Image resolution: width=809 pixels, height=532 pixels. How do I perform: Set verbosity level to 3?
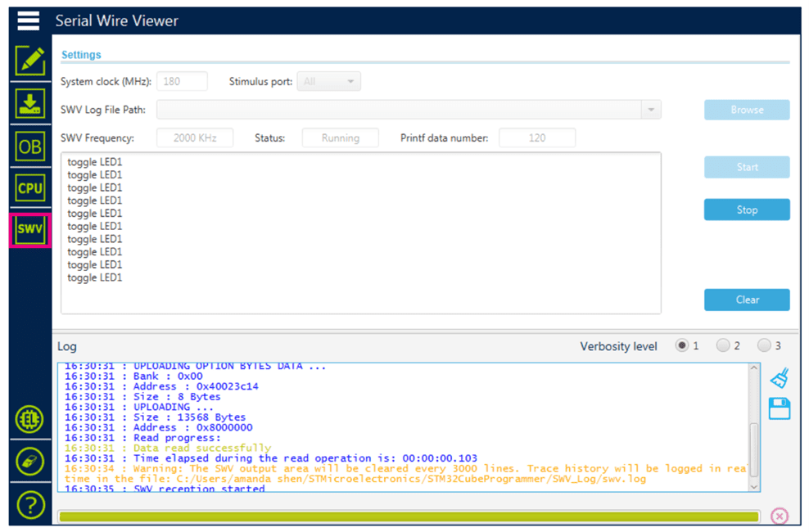(x=764, y=345)
